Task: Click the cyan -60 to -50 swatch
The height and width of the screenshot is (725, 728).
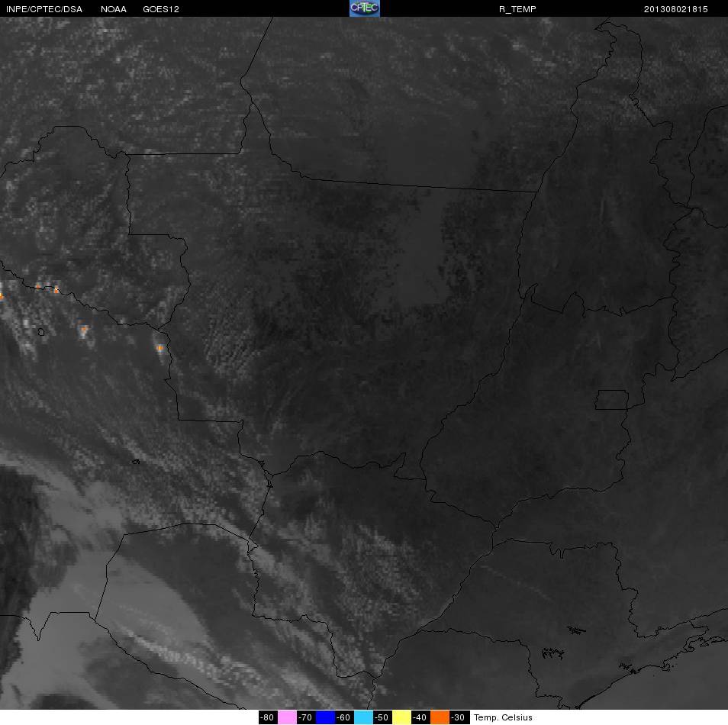Action: 363,717
